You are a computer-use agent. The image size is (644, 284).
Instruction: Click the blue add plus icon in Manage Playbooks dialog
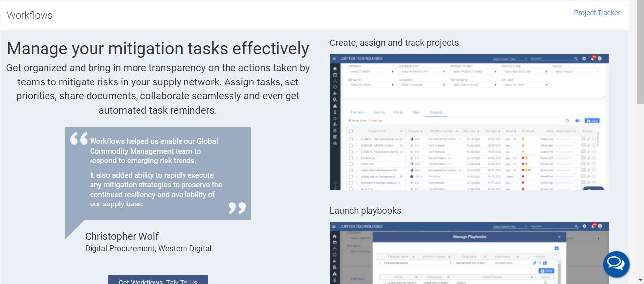click(x=556, y=248)
